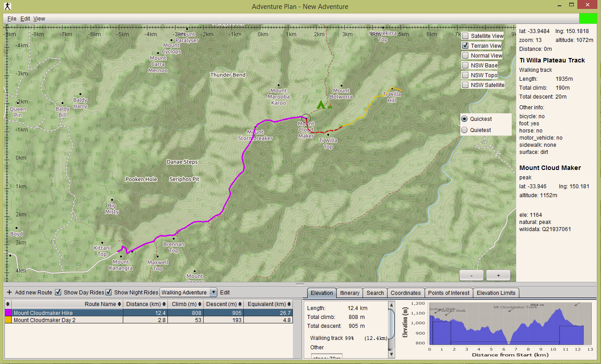Uncheck the Show Day Rides checkbox
The height and width of the screenshot is (364, 601).
click(x=58, y=293)
